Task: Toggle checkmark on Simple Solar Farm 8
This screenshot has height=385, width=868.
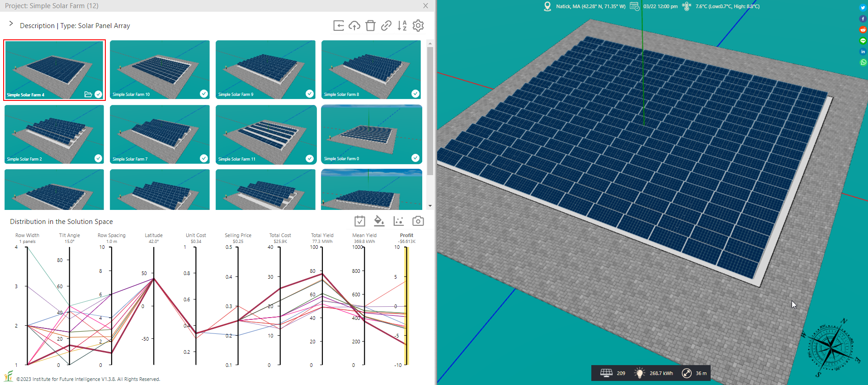Action: click(415, 94)
